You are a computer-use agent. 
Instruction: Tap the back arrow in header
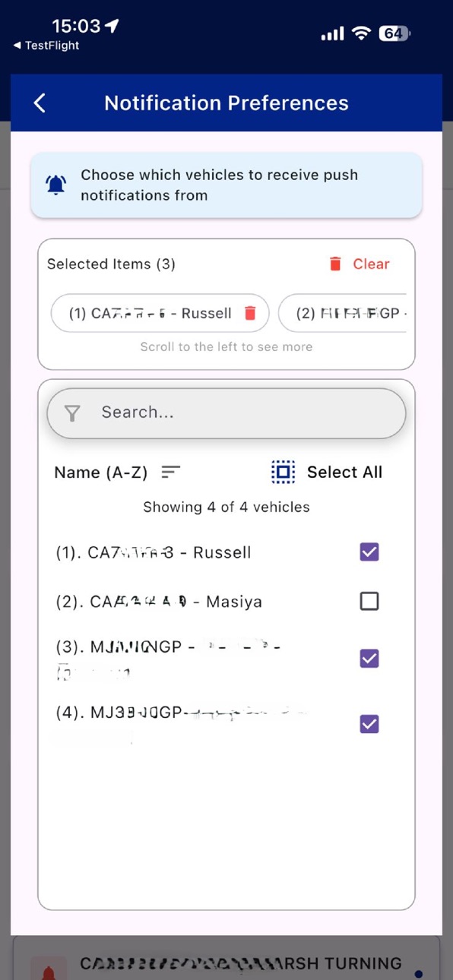40,103
